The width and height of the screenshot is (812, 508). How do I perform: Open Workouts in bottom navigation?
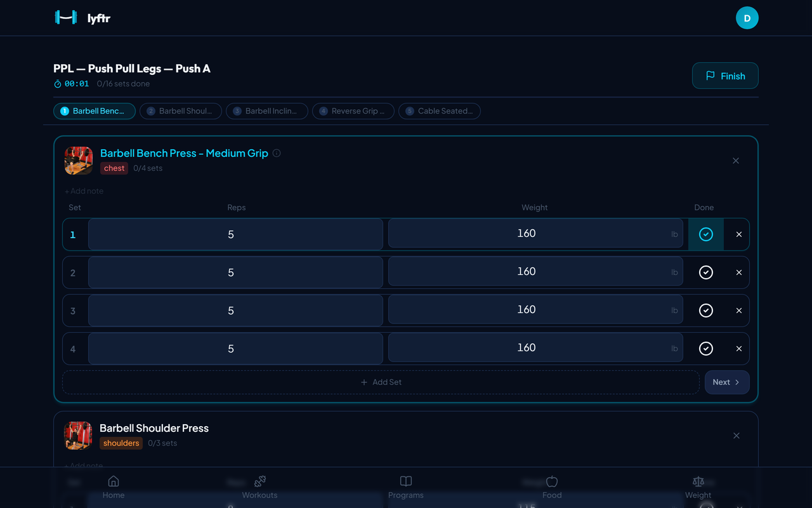(259, 487)
